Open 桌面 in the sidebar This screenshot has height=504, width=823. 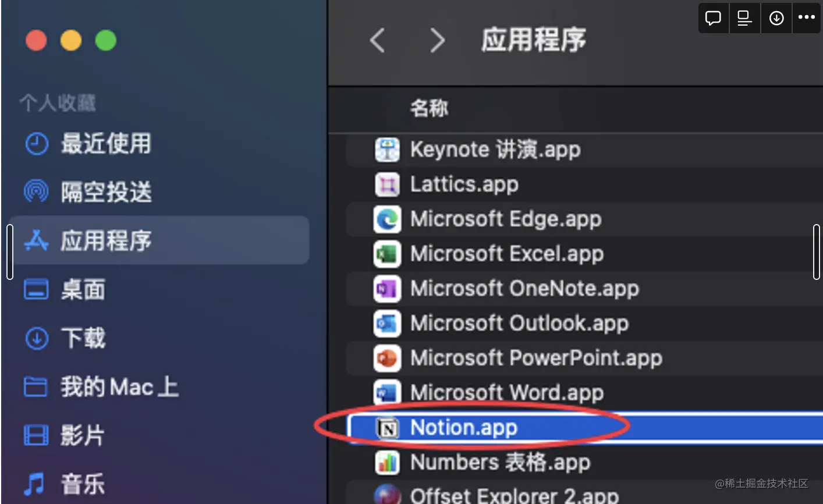tap(83, 289)
